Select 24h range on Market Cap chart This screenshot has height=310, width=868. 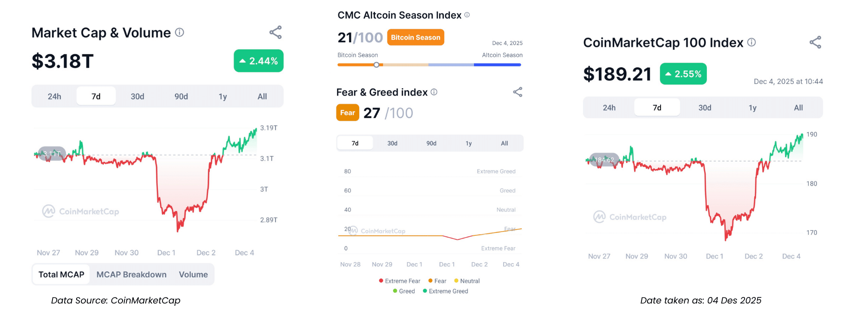click(x=54, y=97)
